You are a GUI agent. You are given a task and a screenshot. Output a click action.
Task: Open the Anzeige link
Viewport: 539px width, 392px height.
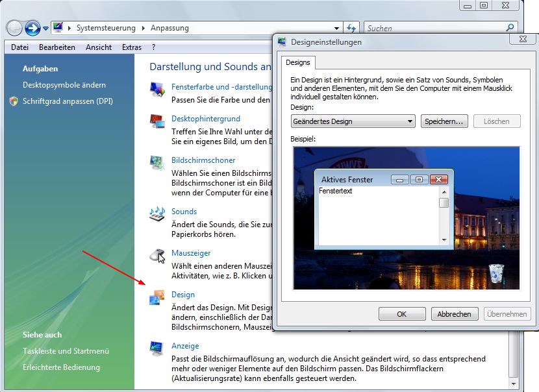click(185, 346)
